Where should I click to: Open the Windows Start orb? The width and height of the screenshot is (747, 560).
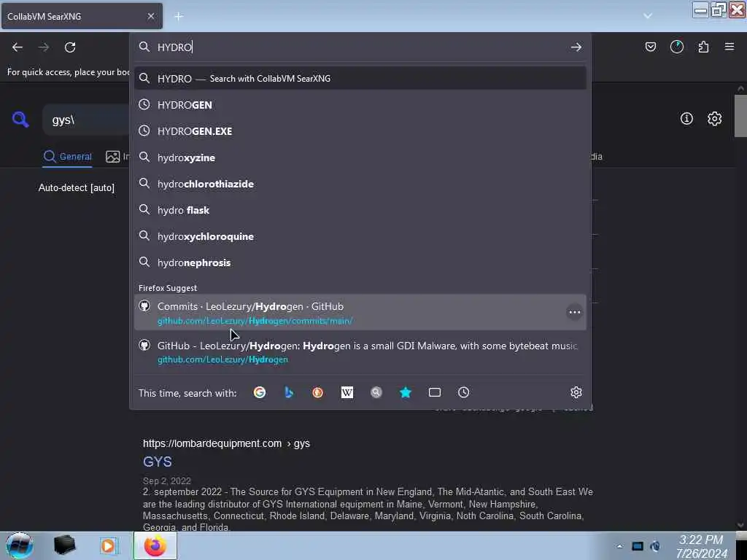(x=20, y=545)
